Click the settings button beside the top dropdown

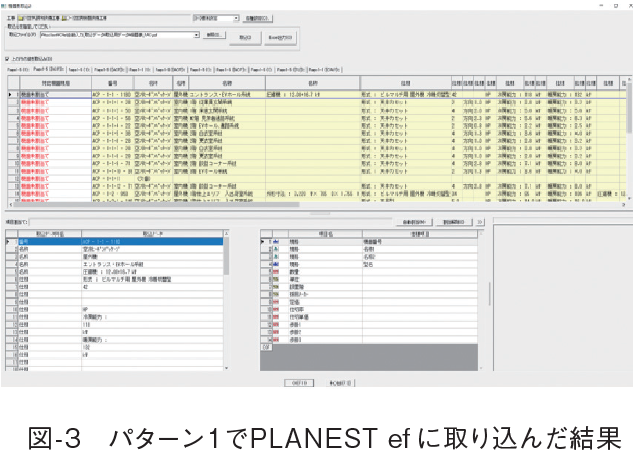[x=258, y=18]
